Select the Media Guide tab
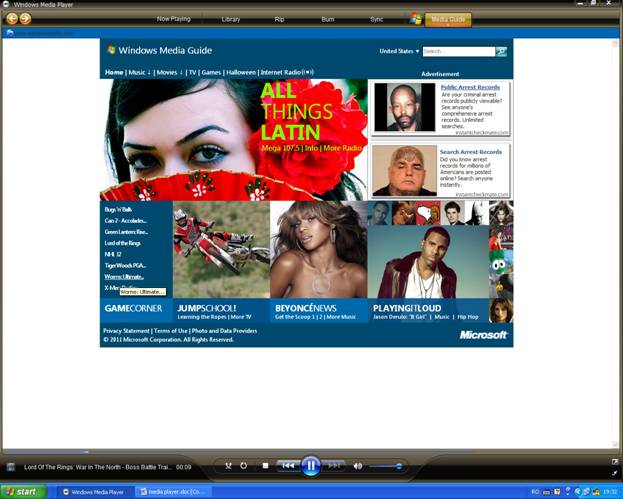 pos(448,19)
